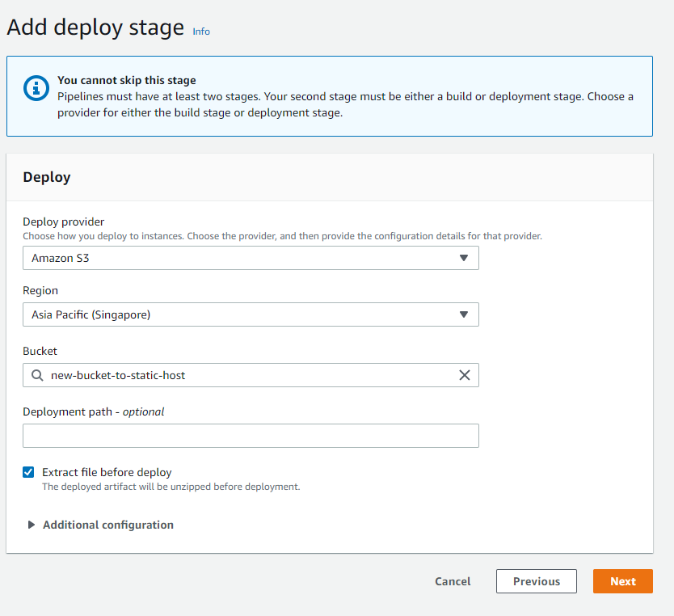Click the Additional configuration triangle icon

tap(32, 525)
